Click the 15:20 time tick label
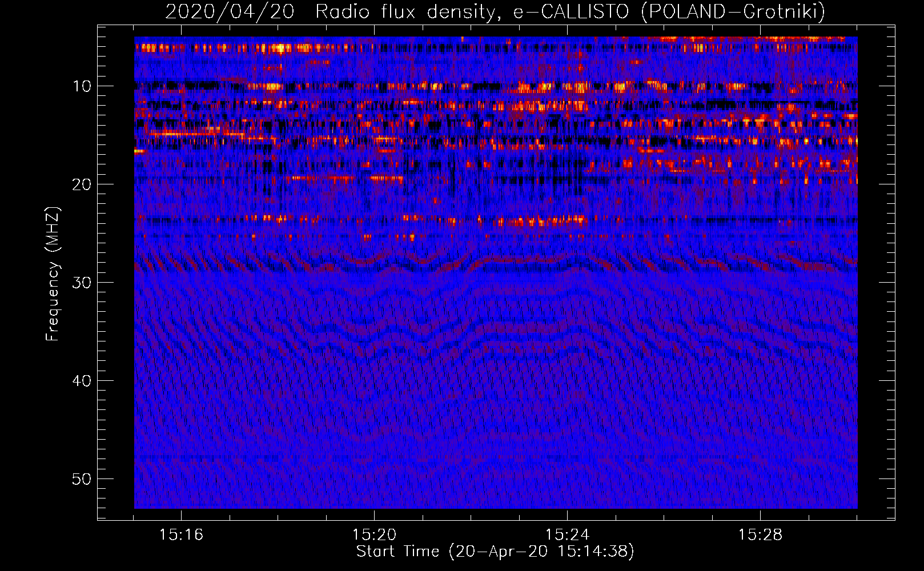Image resolution: width=924 pixels, height=571 pixels. click(x=374, y=535)
